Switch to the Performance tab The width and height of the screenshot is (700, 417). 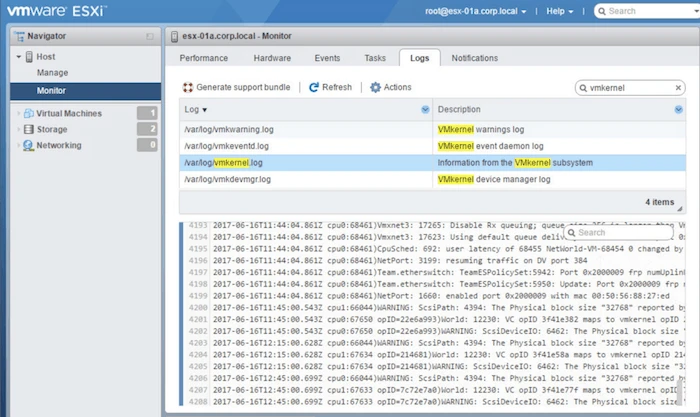204,58
